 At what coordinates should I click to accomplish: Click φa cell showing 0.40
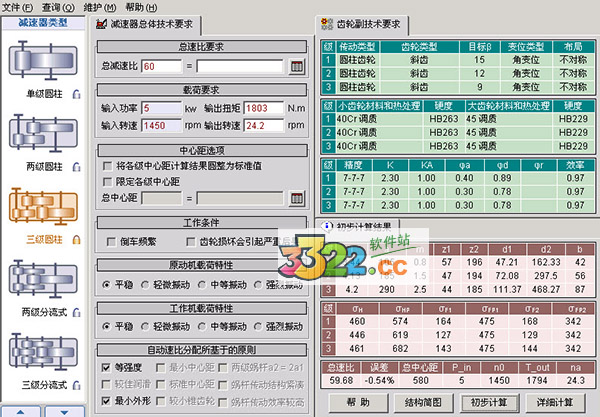[464, 178]
